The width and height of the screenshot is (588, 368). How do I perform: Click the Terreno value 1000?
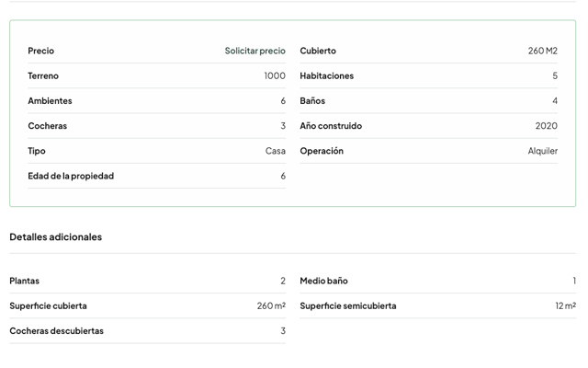pos(275,75)
